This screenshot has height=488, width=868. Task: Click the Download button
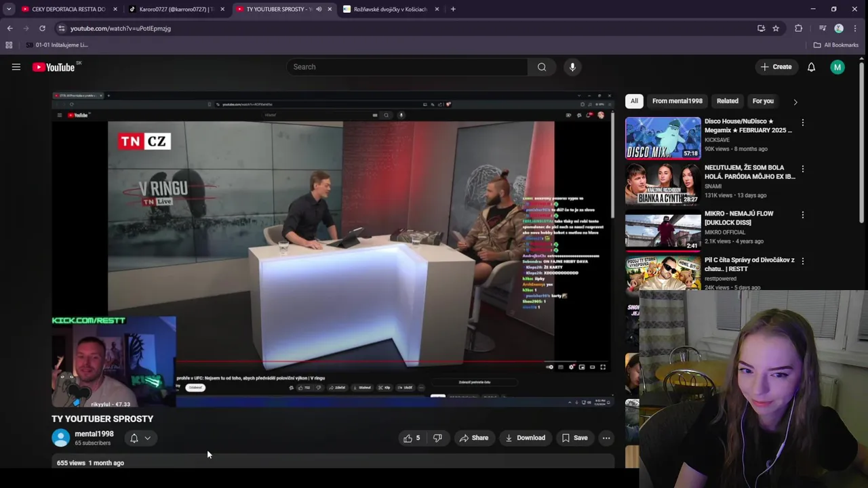pos(526,438)
